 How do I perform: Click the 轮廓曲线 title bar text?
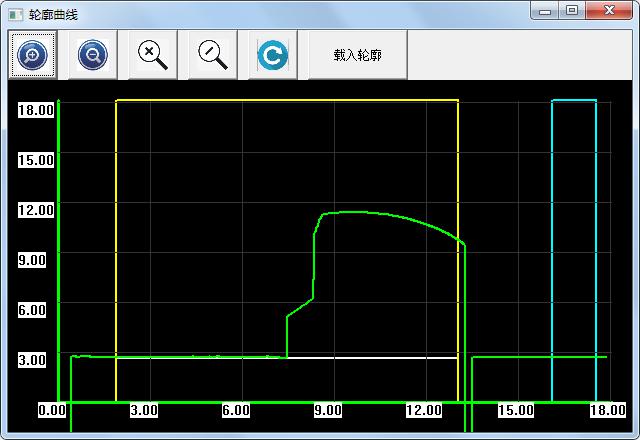[x=53, y=14]
